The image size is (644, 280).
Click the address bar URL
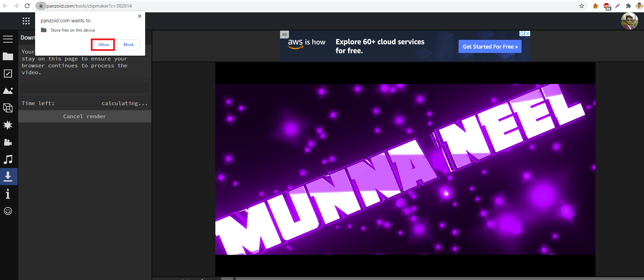click(x=89, y=6)
